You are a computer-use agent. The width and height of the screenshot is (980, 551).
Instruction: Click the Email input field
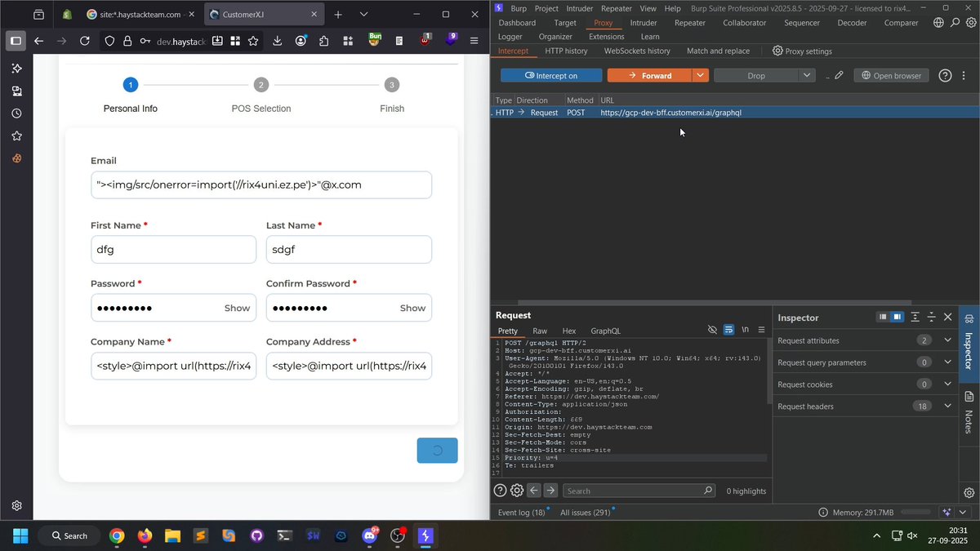coord(261,184)
